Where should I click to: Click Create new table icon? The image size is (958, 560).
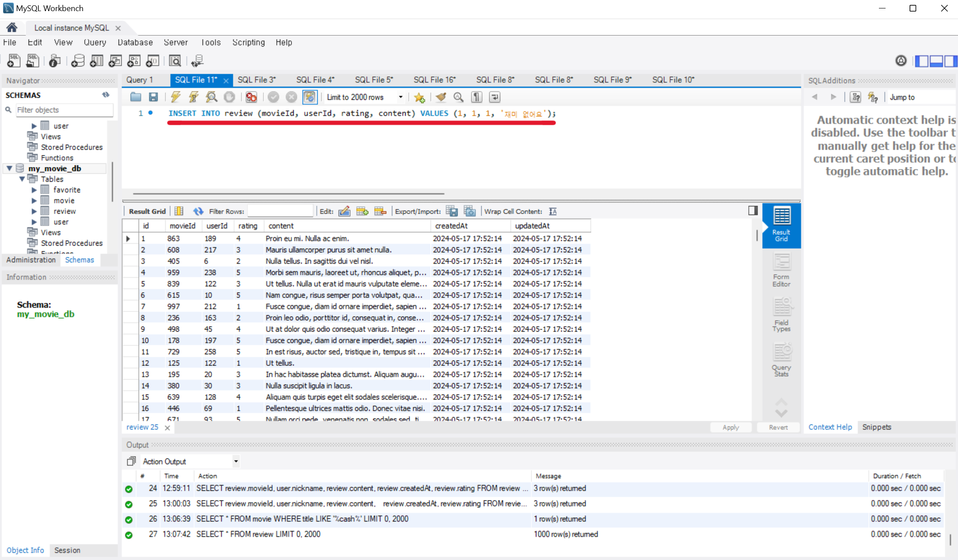[96, 61]
